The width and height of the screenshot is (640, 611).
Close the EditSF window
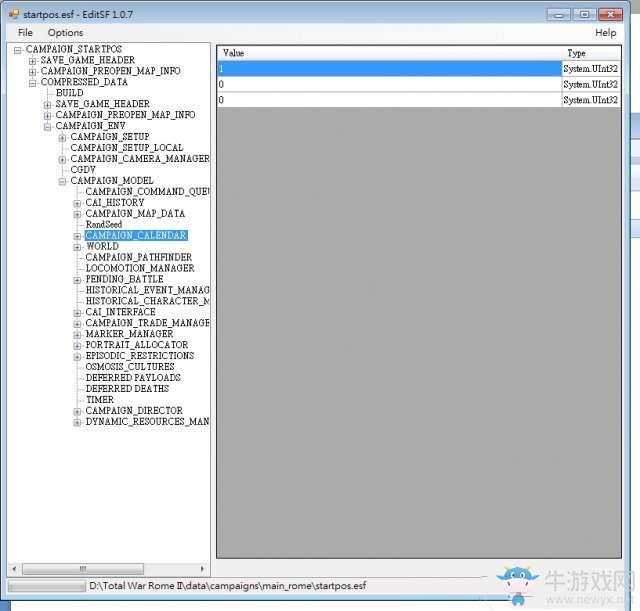(610, 15)
